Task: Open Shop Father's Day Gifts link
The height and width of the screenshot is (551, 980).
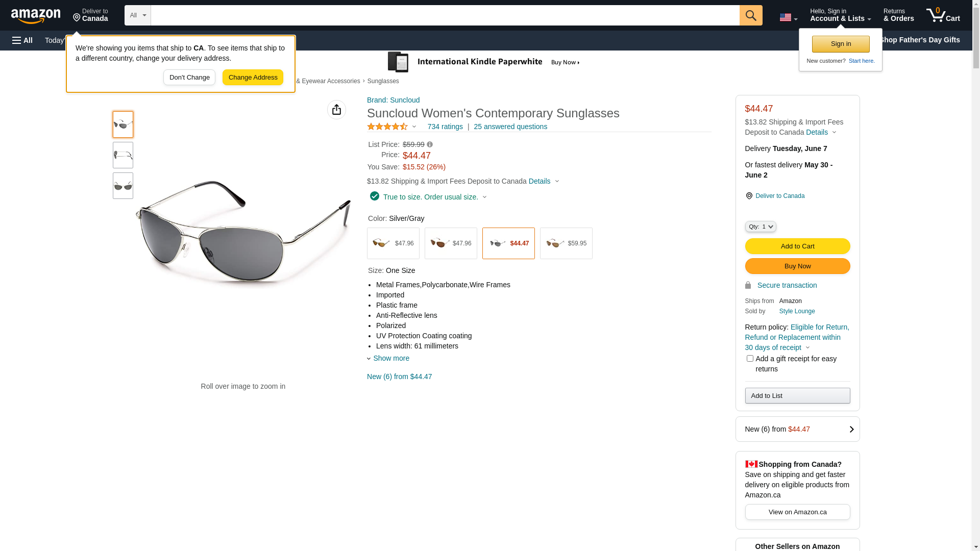Action: (x=919, y=40)
